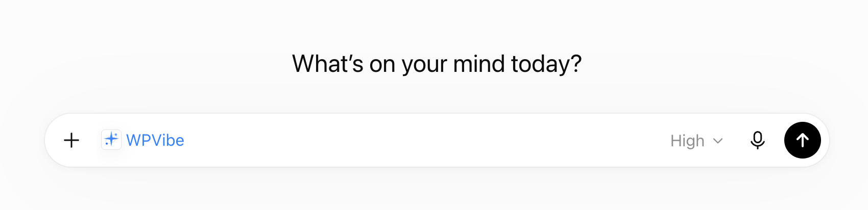Activate the mic icon beside the send button
This screenshot has height=210, width=868.
tap(758, 140)
